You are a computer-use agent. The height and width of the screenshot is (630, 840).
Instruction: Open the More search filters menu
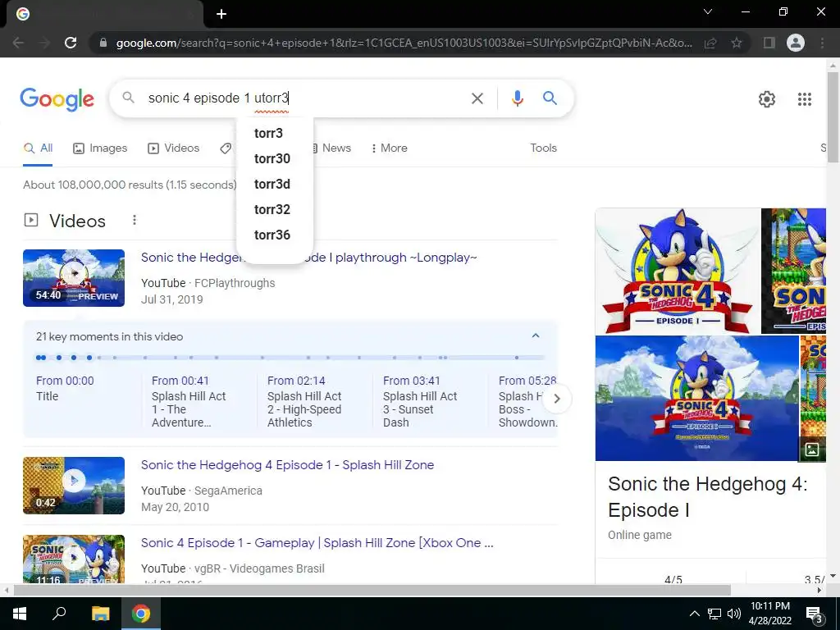pos(389,148)
